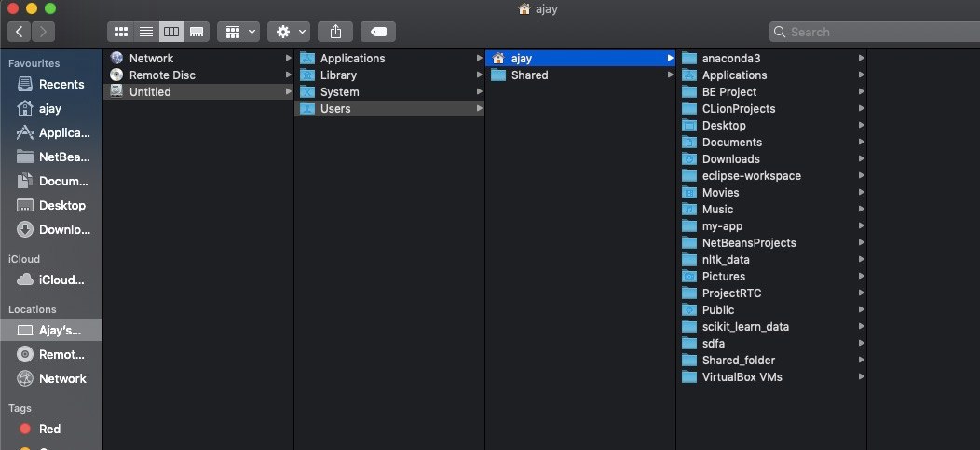
Task: Click the Applications folder icon in ajay column
Action: click(x=688, y=75)
